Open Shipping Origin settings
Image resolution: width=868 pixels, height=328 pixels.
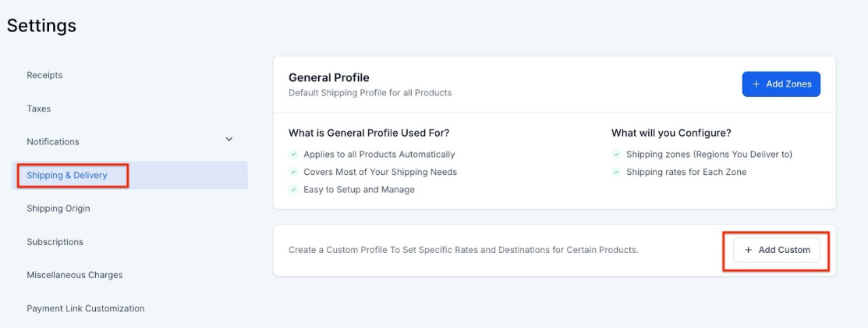click(x=58, y=209)
